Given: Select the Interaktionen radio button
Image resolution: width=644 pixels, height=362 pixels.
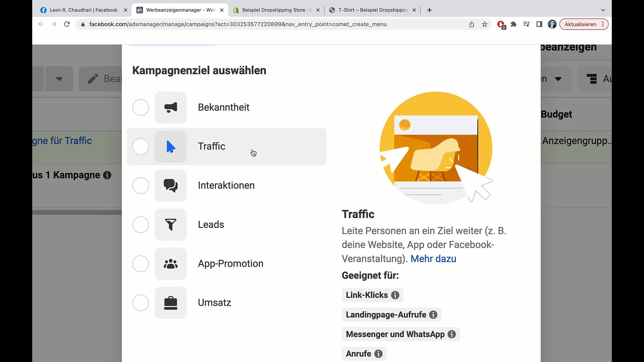Looking at the screenshot, I should point(141,185).
